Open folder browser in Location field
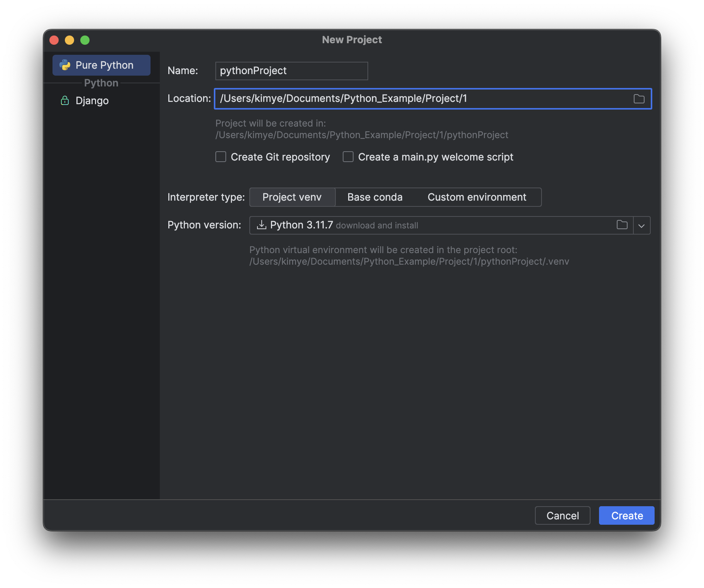Image resolution: width=704 pixels, height=588 pixels. click(639, 99)
